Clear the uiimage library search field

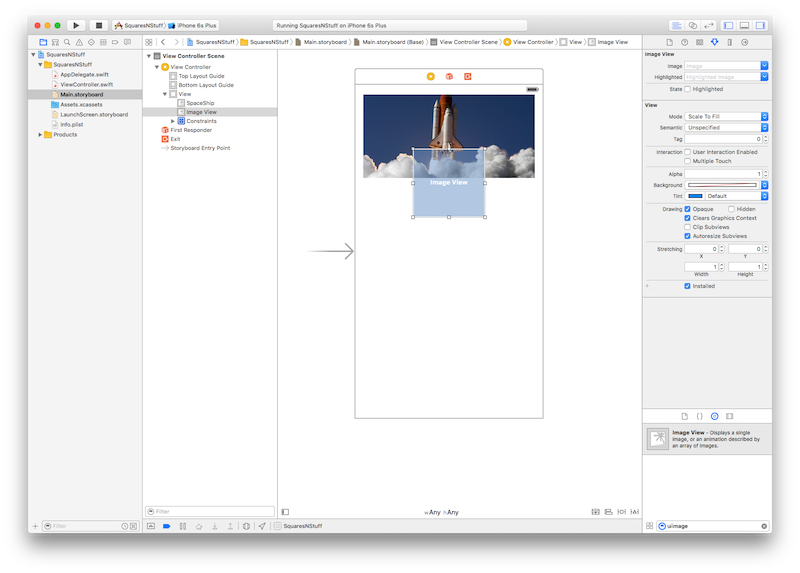(764, 526)
